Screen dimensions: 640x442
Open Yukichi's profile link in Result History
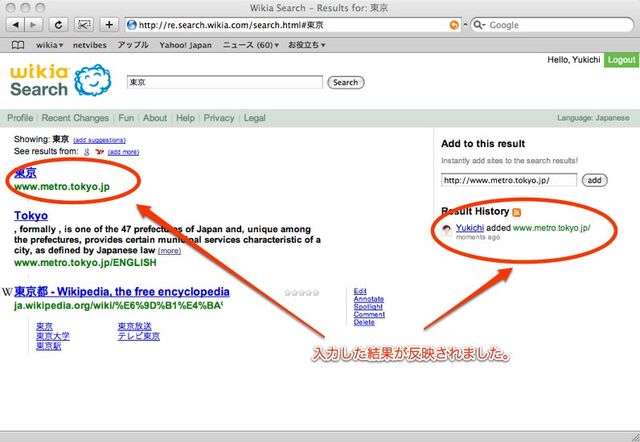tap(470, 228)
